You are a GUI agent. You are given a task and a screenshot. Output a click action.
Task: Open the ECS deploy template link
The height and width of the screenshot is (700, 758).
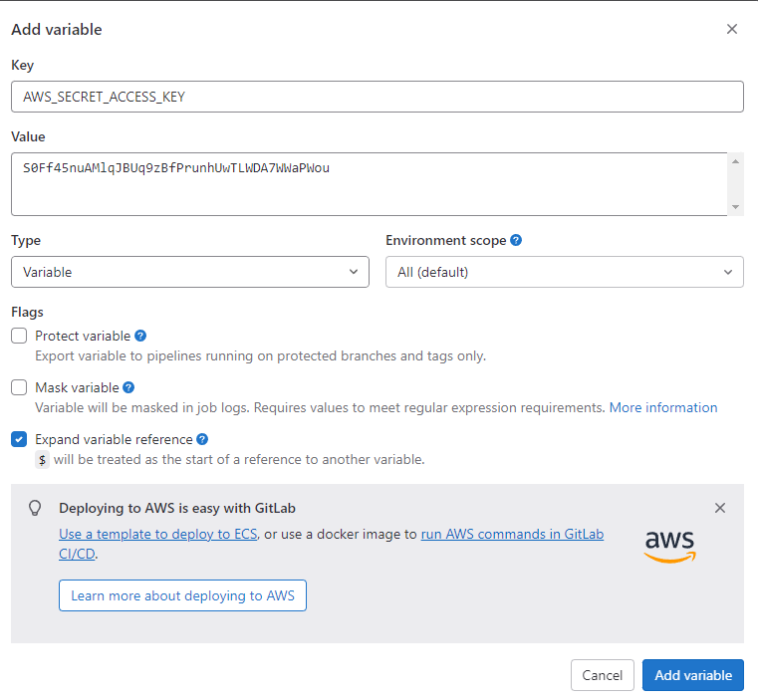[158, 534]
